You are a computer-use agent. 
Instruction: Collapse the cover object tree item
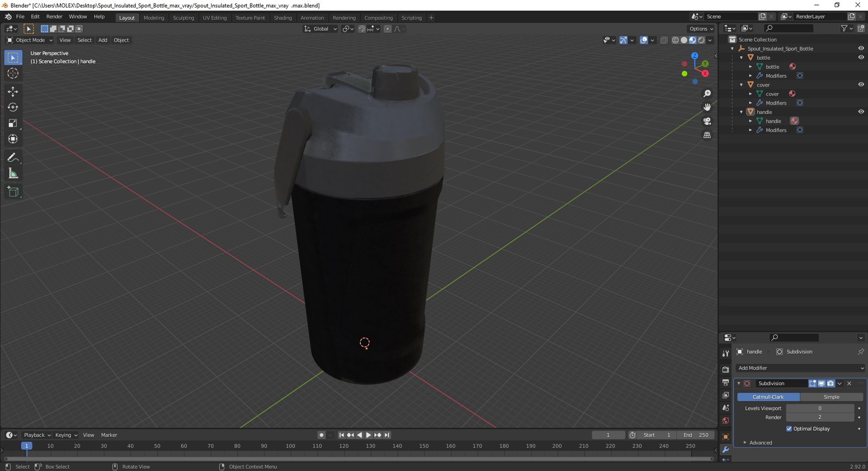click(x=741, y=85)
